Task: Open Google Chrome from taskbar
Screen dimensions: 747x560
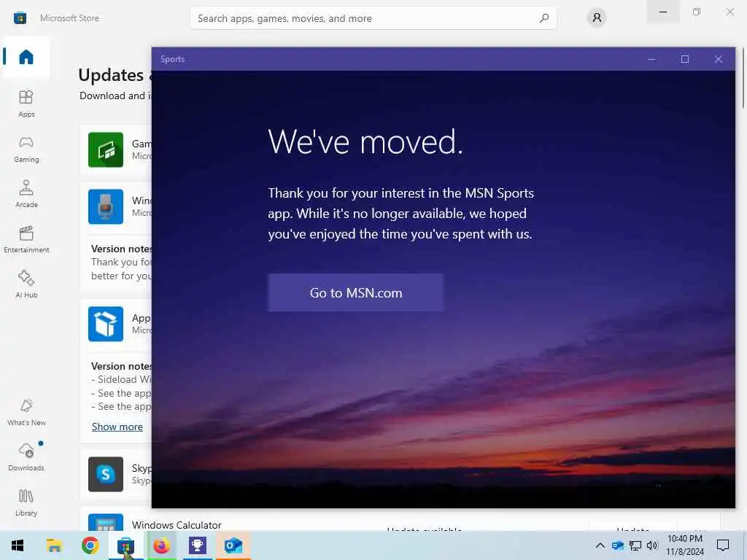Action: pyautogui.click(x=90, y=545)
